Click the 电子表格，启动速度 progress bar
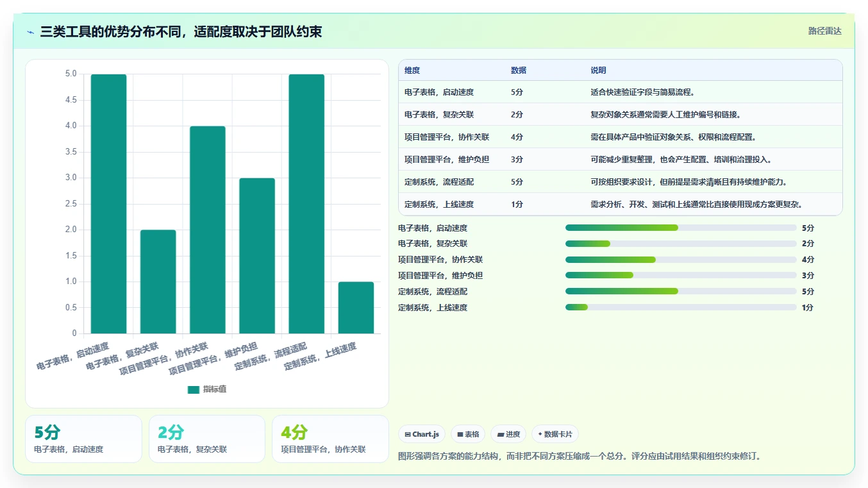 click(681, 228)
